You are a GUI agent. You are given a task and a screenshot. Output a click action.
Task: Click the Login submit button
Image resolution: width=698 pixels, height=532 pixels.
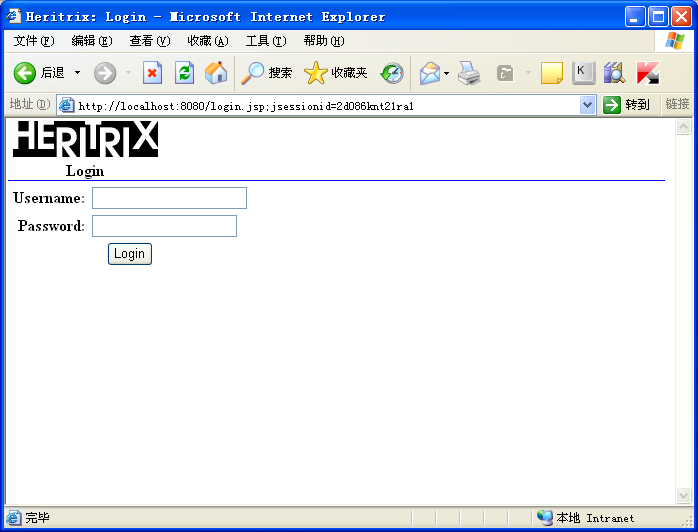point(130,254)
